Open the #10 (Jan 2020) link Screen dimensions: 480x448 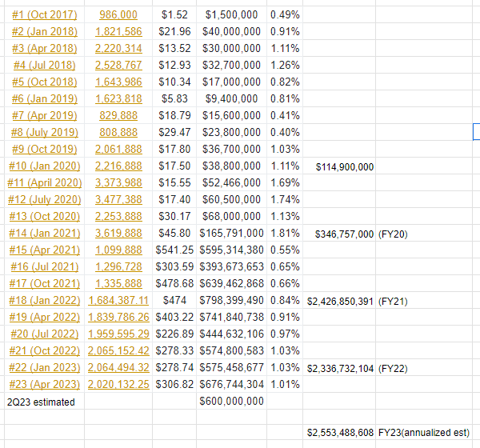[x=44, y=166]
